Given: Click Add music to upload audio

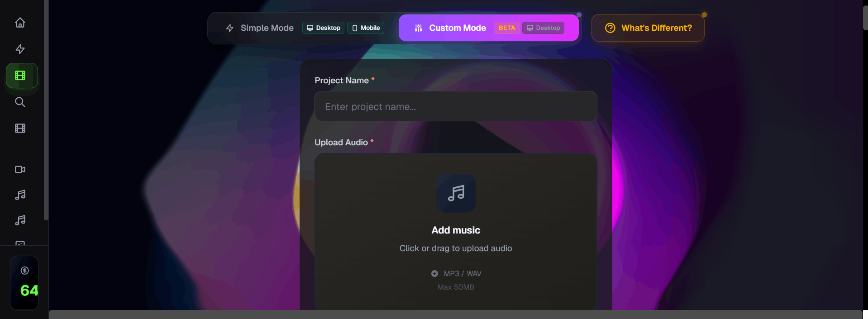Looking at the screenshot, I should pos(456,230).
